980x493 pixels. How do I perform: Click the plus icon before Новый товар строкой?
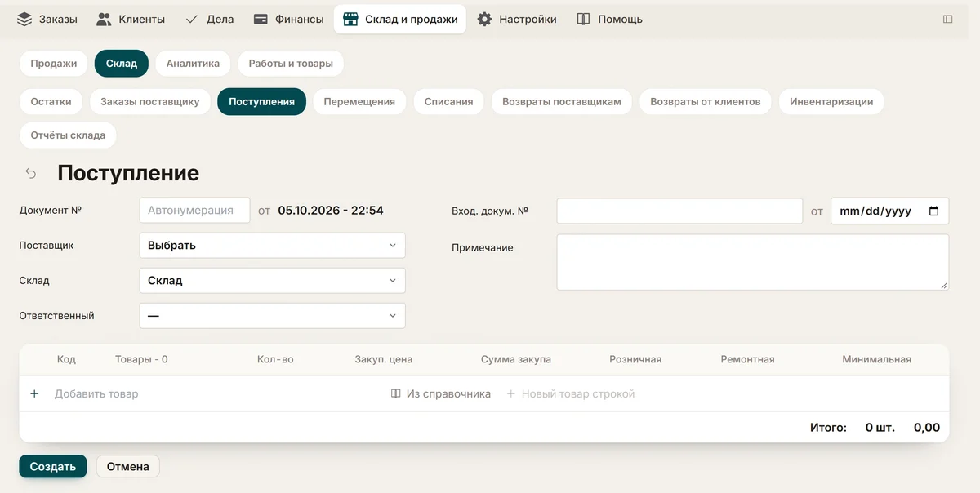click(x=511, y=393)
